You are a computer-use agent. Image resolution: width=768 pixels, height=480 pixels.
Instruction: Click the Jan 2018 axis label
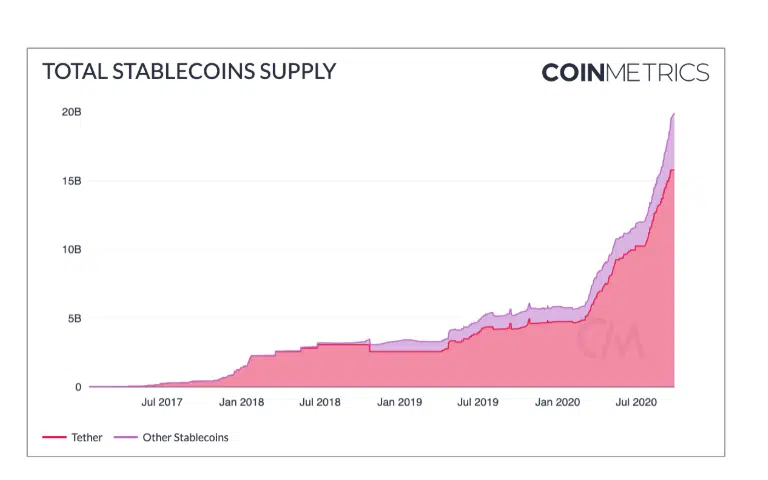pos(241,402)
